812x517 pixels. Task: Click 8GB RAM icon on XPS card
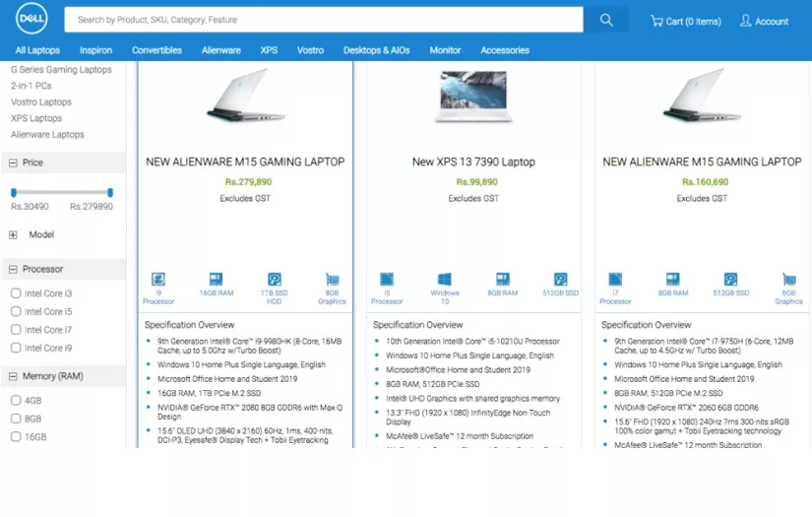click(502, 280)
